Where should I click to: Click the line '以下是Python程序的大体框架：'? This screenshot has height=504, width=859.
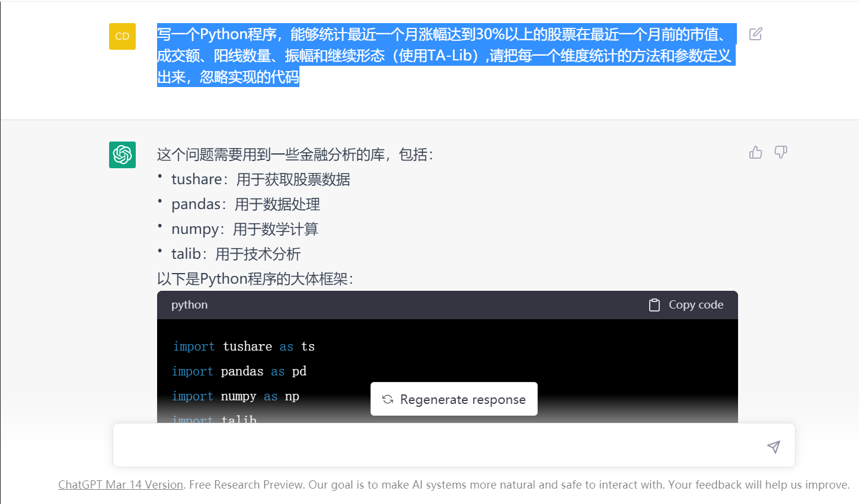click(x=256, y=279)
